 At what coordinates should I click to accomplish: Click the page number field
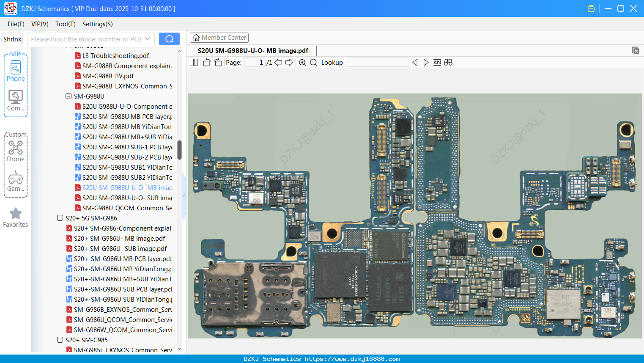point(255,63)
